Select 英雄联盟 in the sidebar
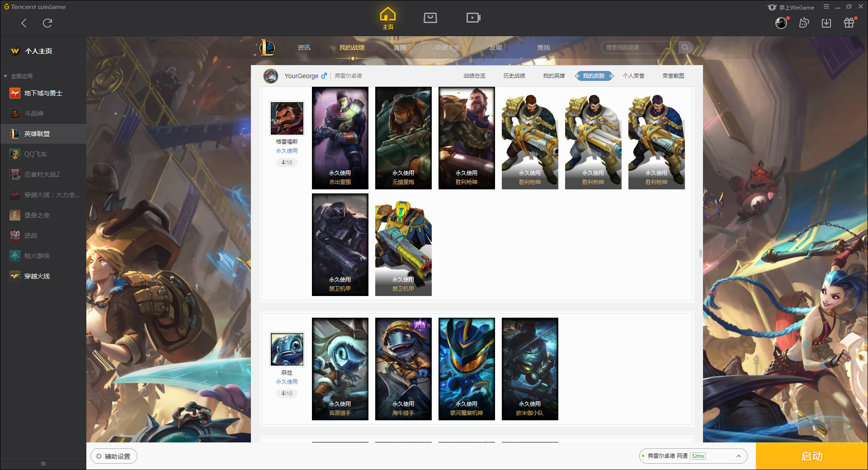The width and height of the screenshot is (868, 470). pos(43,134)
